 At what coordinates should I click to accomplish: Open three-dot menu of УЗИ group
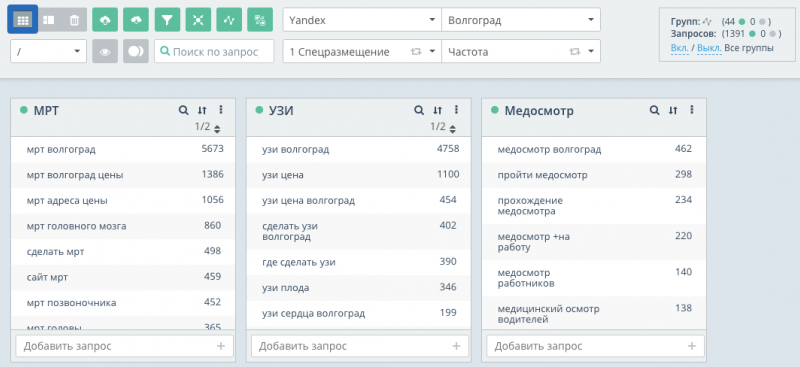click(x=456, y=110)
